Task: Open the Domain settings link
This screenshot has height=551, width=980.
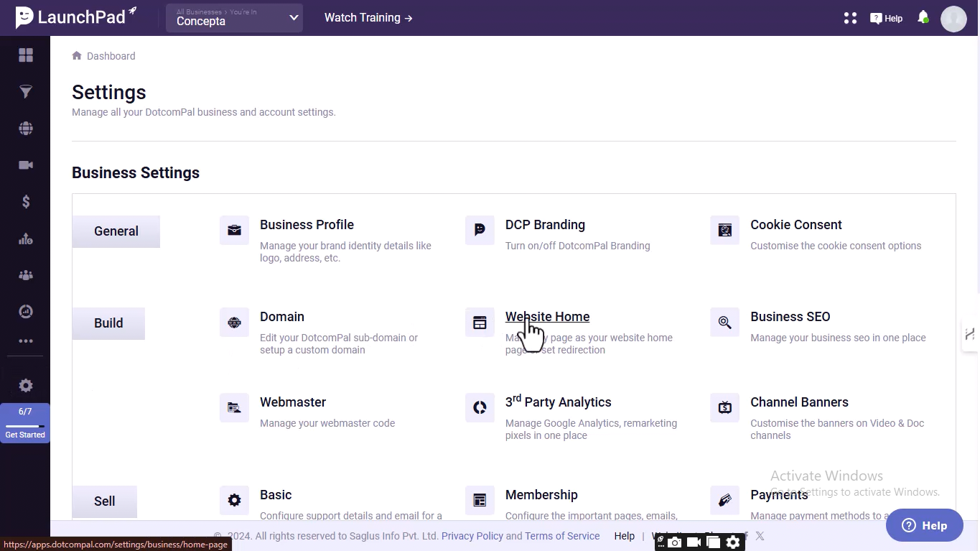Action: (282, 317)
